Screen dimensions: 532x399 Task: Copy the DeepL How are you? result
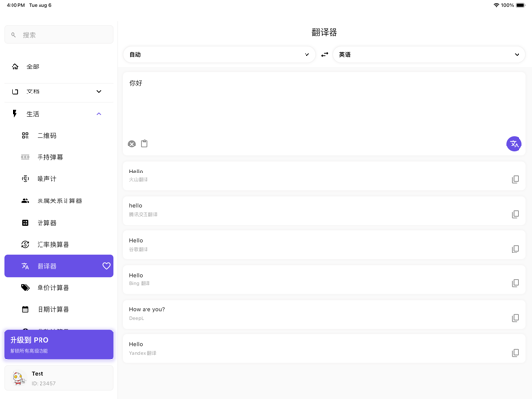pyautogui.click(x=515, y=318)
